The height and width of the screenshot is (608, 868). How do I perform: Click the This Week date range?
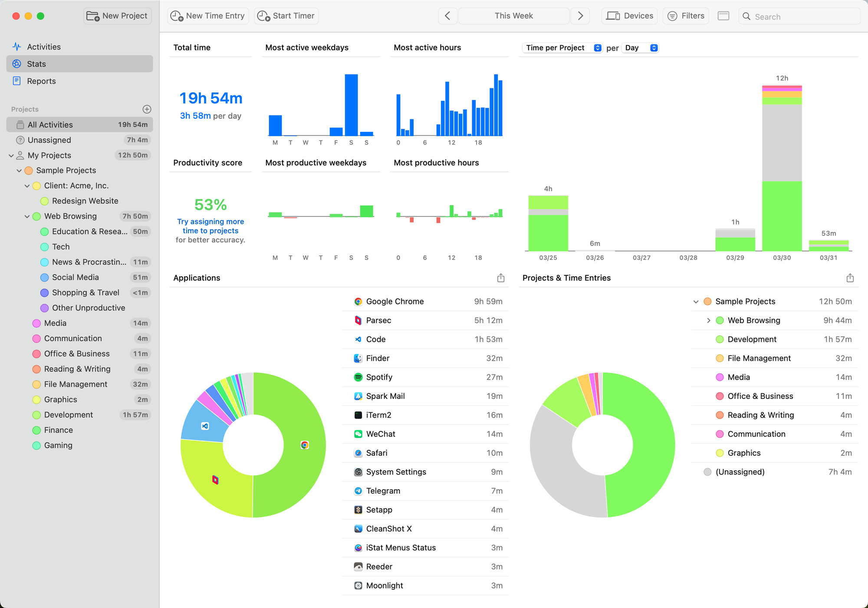point(514,16)
